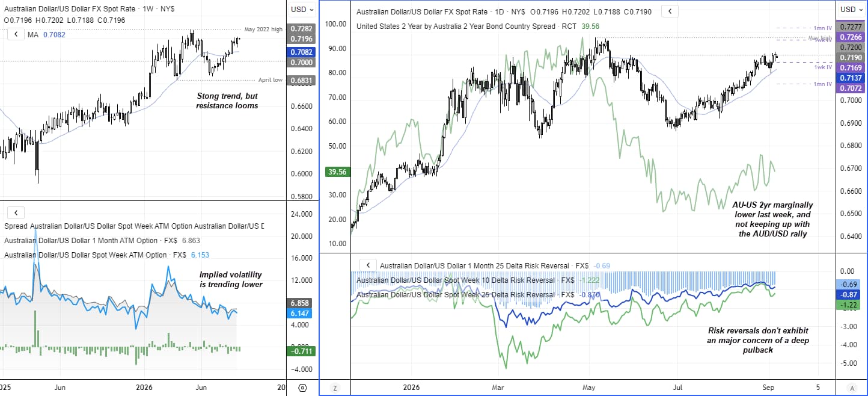The image size is (868, 396).
Task: Click the green 39.56 spread value label
Action: (337, 172)
